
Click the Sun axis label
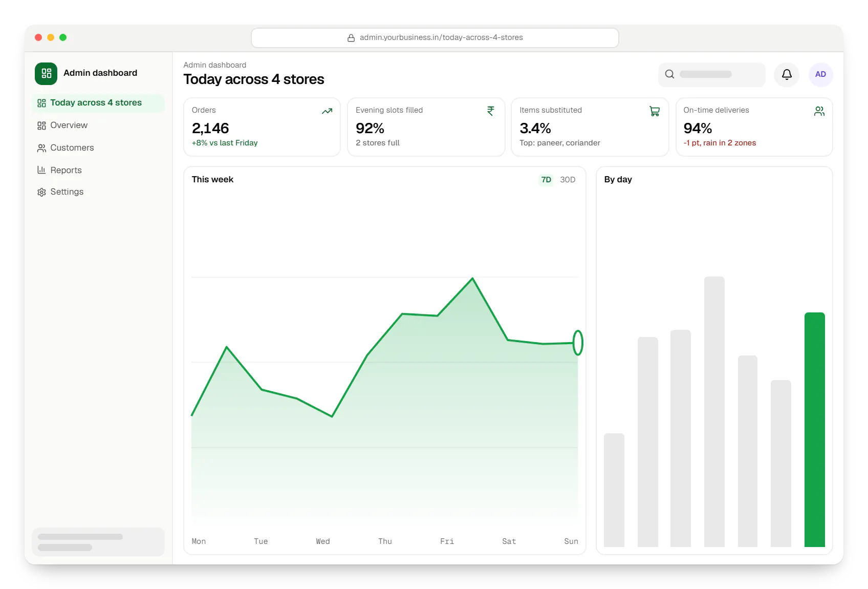[x=571, y=541]
